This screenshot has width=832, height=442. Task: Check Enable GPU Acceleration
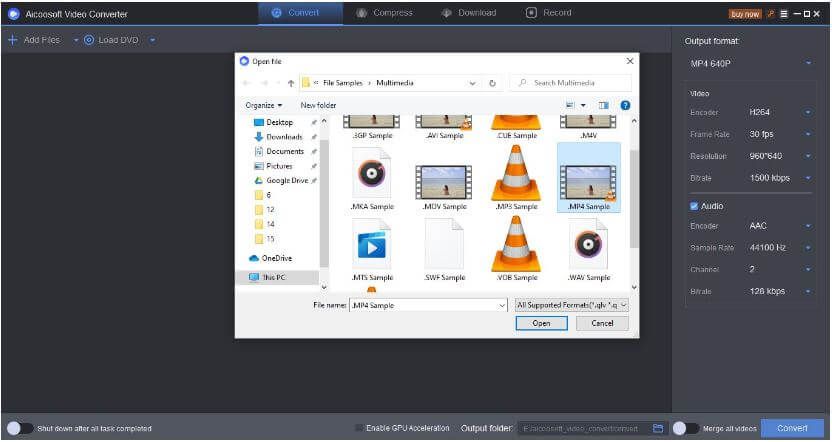[359, 428]
